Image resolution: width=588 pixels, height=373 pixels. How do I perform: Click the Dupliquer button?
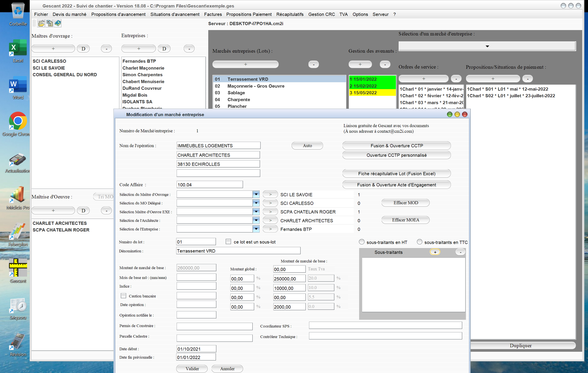tap(520, 346)
